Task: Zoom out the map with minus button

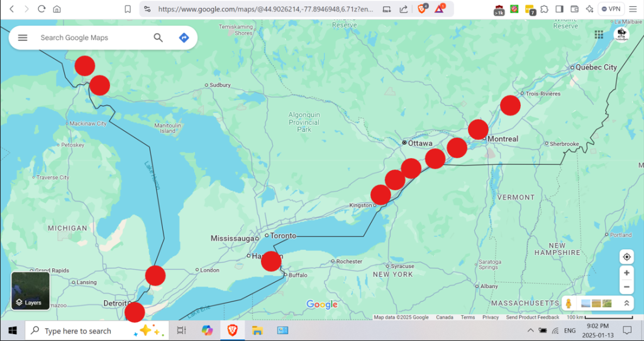Action: click(x=627, y=287)
